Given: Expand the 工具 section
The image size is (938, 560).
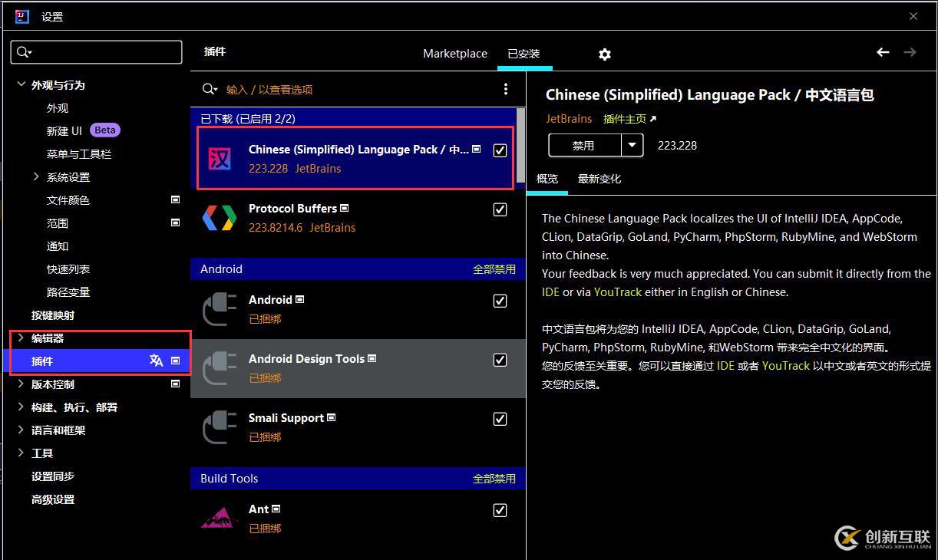Looking at the screenshot, I should tap(21, 453).
